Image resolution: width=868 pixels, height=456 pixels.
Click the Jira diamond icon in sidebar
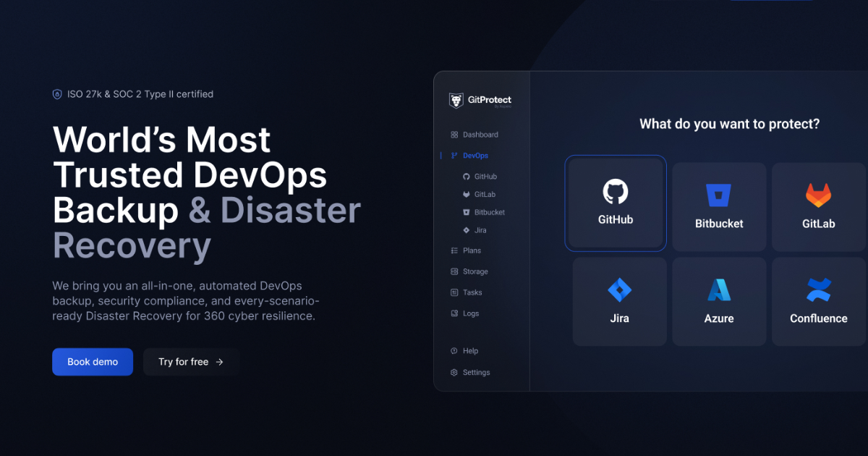click(467, 230)
